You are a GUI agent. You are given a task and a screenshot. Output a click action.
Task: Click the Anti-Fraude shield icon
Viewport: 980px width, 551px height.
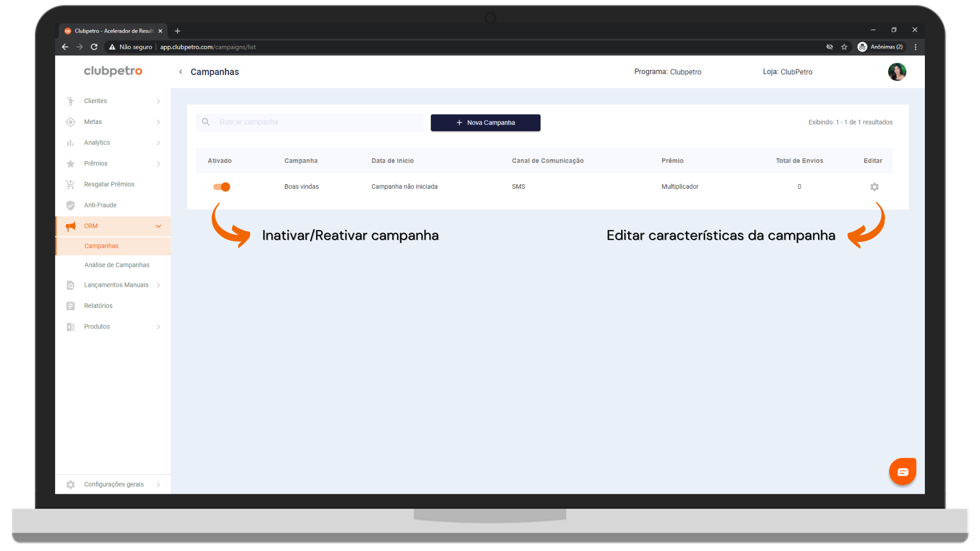70,205
